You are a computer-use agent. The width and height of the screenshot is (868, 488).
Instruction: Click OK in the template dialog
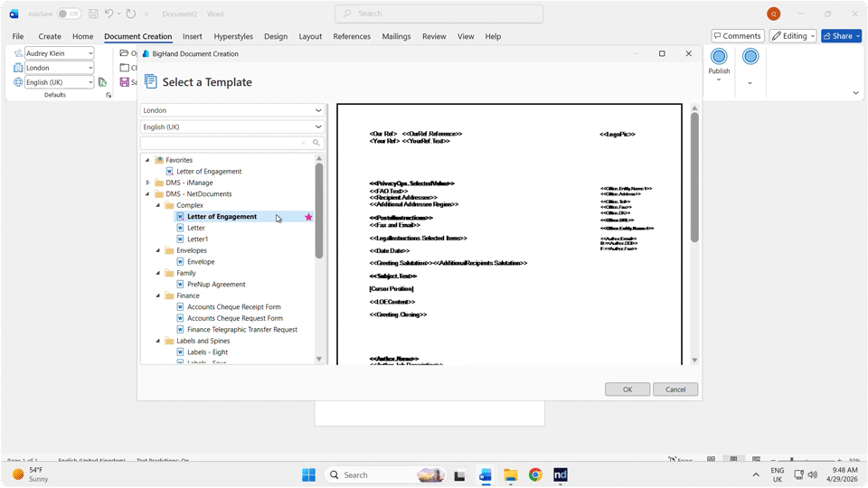click(627, 389)
